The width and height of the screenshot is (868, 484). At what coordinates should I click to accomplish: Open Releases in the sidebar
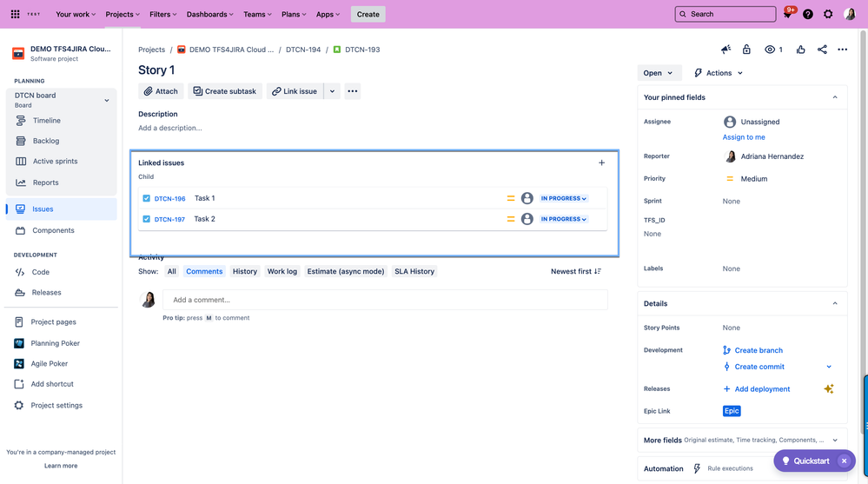click(47, 292)
